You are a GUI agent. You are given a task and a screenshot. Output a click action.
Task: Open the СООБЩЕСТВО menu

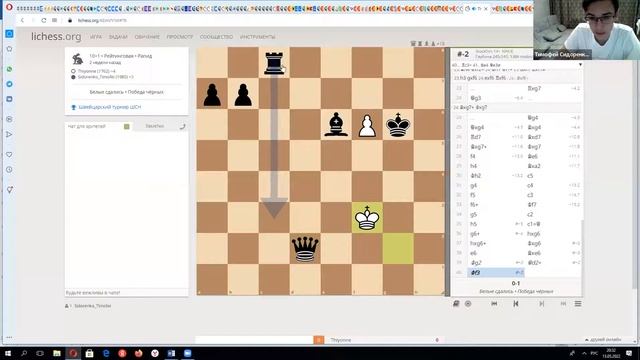(x=216, y=37)
